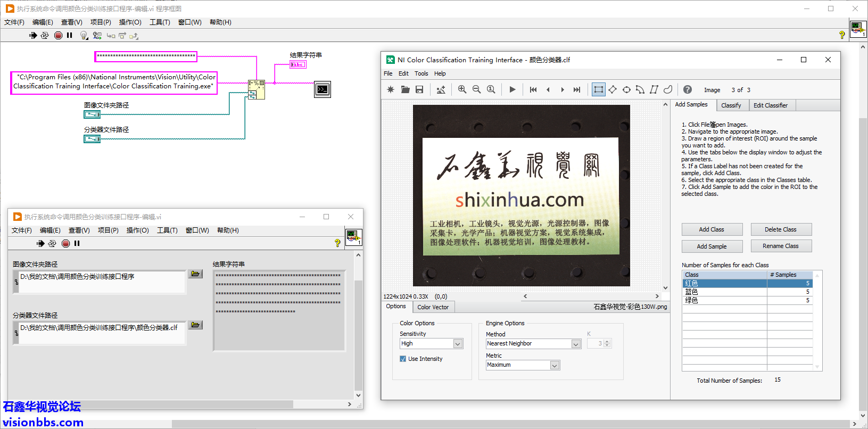Image resolution: width=868 pixels, height=429 pixels.
Task: Open Edit menu in training interface
Action: coord(404,73)
